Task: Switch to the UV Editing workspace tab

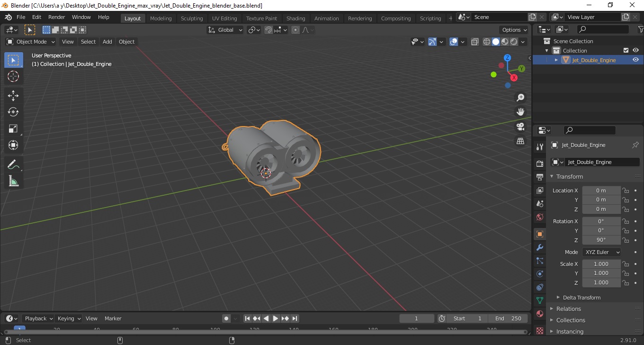Action: point(224,18)
